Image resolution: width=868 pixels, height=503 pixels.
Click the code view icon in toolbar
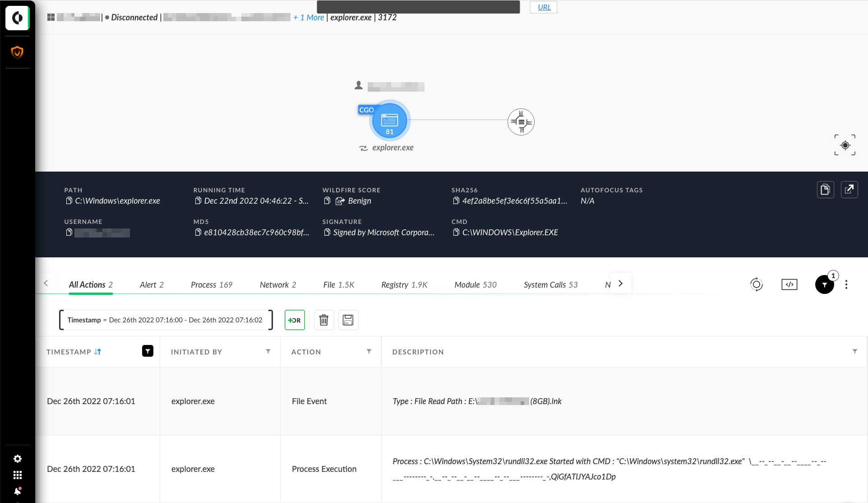[x=790, y=284]
